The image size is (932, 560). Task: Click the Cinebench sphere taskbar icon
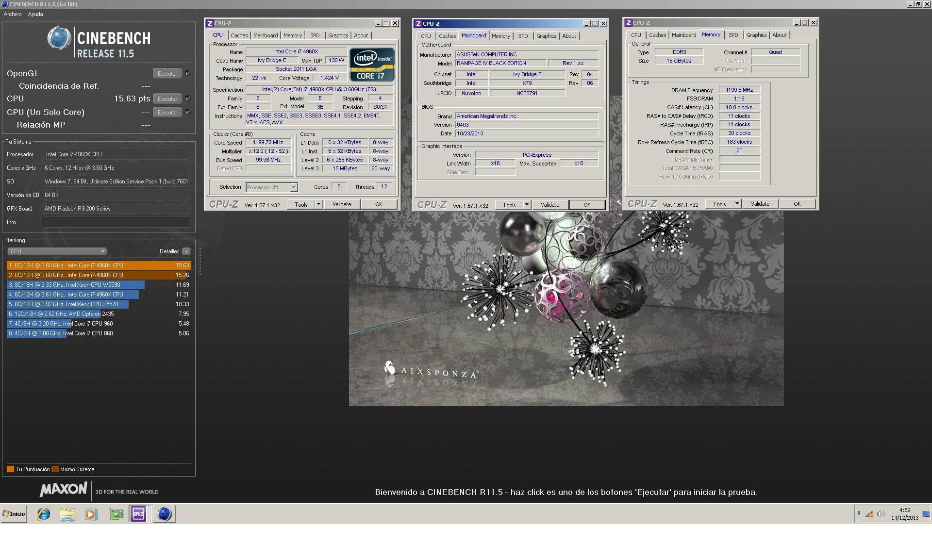tap(165, 514)
